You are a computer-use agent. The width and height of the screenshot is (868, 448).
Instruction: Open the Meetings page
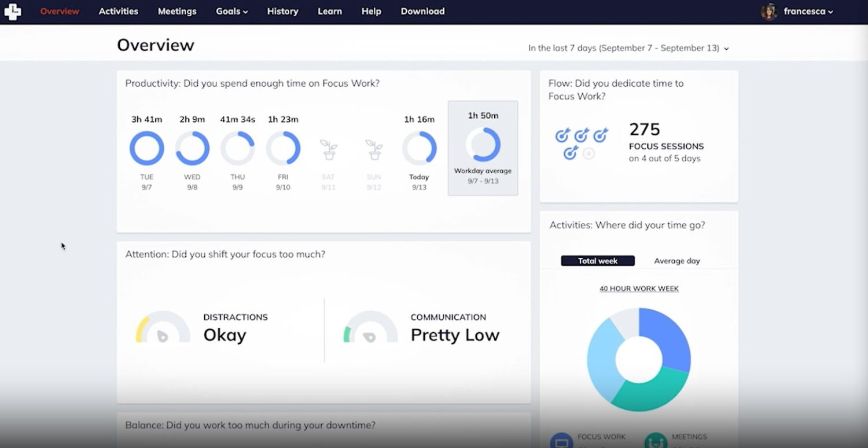coord(177,12)
